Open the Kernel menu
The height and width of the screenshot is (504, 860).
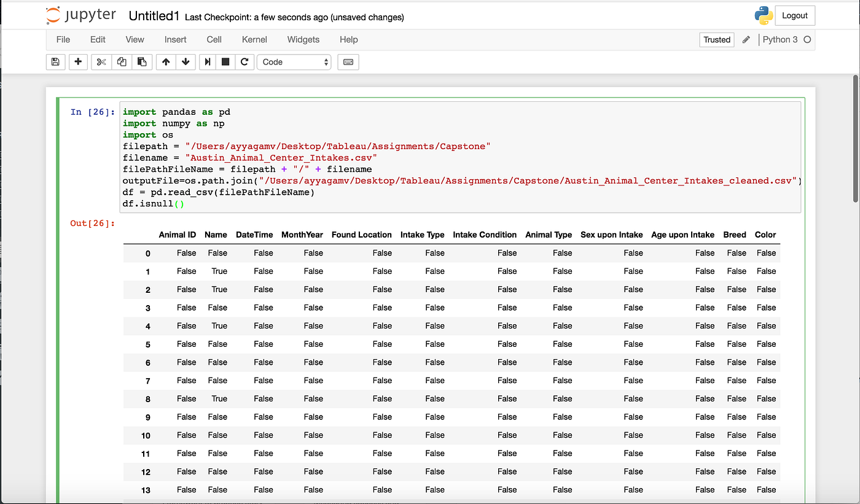tap(254, 39)
